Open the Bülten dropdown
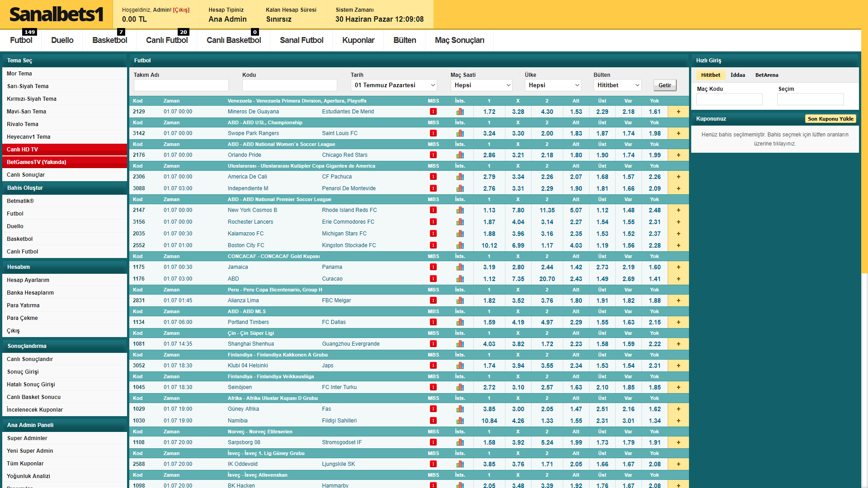 coord(618,85)
